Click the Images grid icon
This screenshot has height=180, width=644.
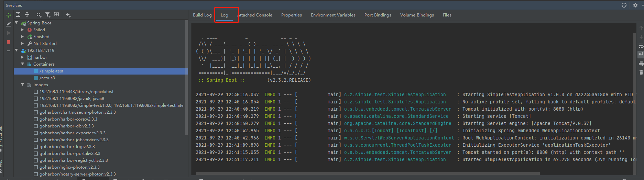click(30, 85)
